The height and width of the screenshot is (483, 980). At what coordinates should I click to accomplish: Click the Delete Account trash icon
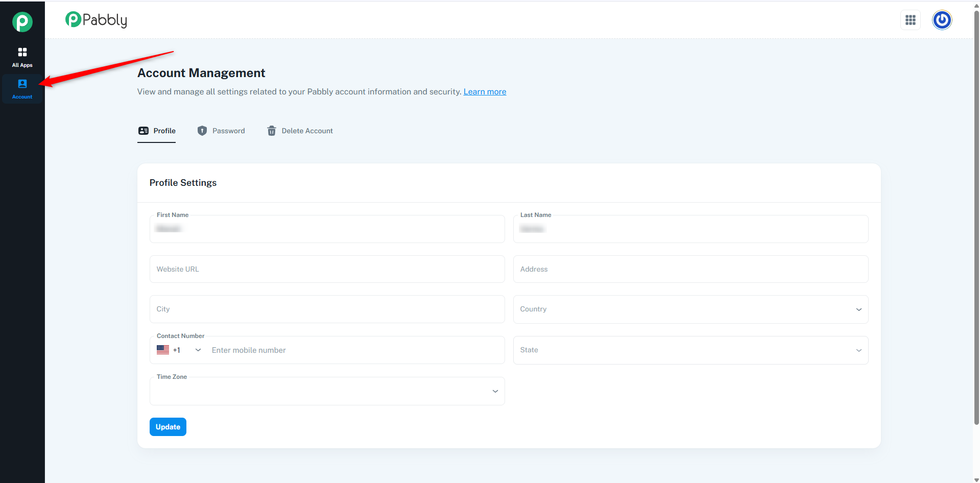point(272,131)
